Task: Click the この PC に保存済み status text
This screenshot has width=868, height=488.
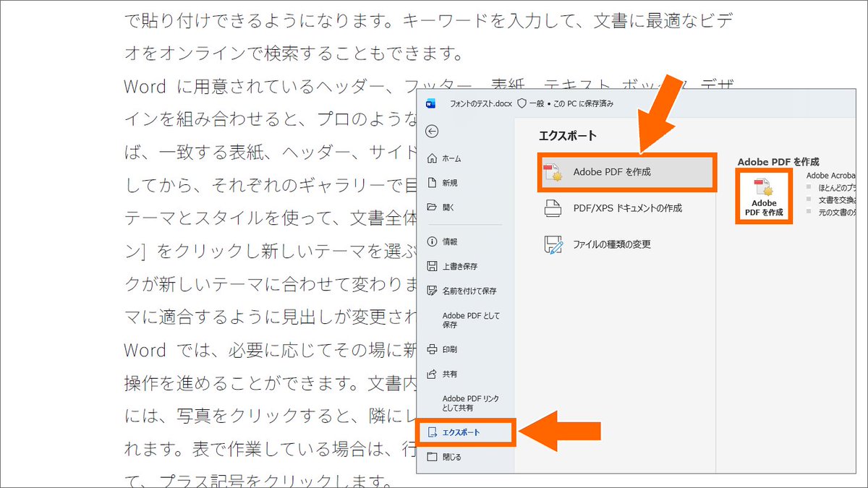Action: tap(582, 103)
